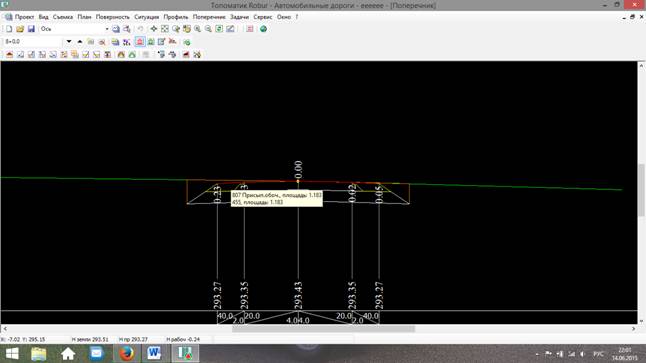Click the undo arrow icon

coord(140,29)
